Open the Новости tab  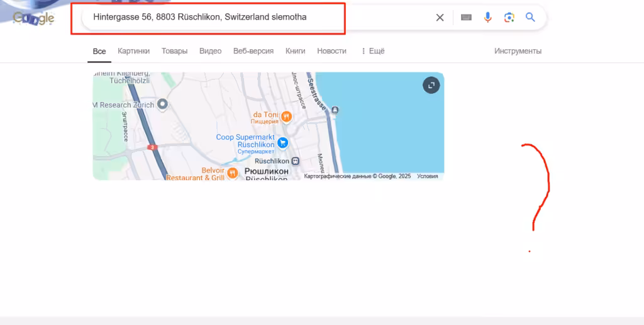pos(331,51)
